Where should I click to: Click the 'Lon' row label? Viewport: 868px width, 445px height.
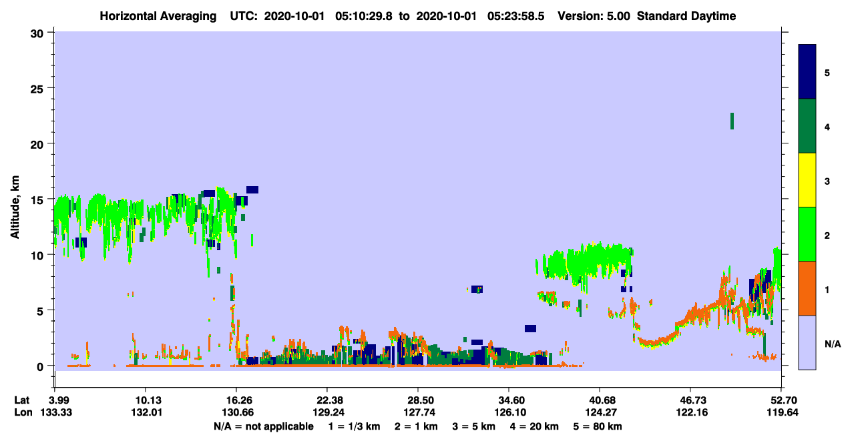tap(23, 412)
